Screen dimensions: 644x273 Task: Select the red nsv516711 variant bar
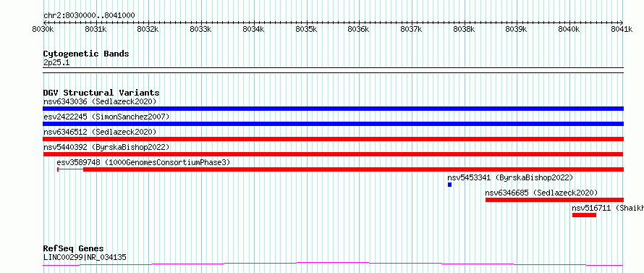pyautogui.click(x=584, y=215)
